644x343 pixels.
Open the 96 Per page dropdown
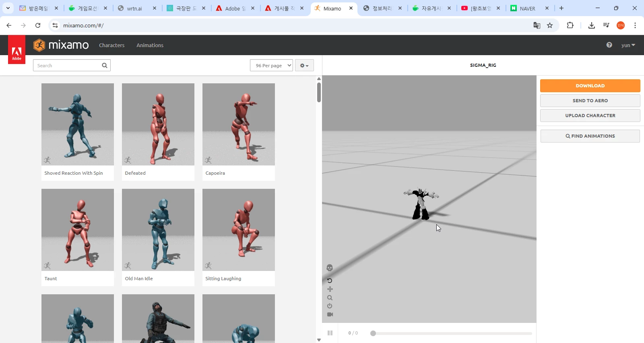point(271,66)
